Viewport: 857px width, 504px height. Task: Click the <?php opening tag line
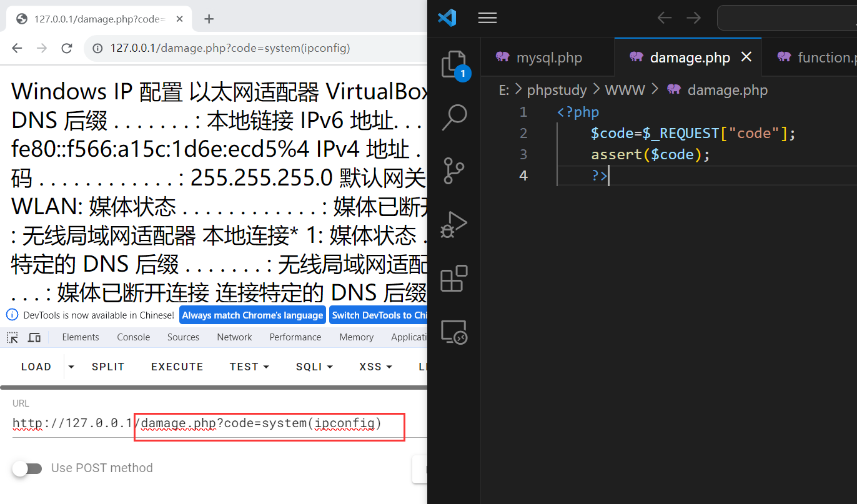coord(578,112)
